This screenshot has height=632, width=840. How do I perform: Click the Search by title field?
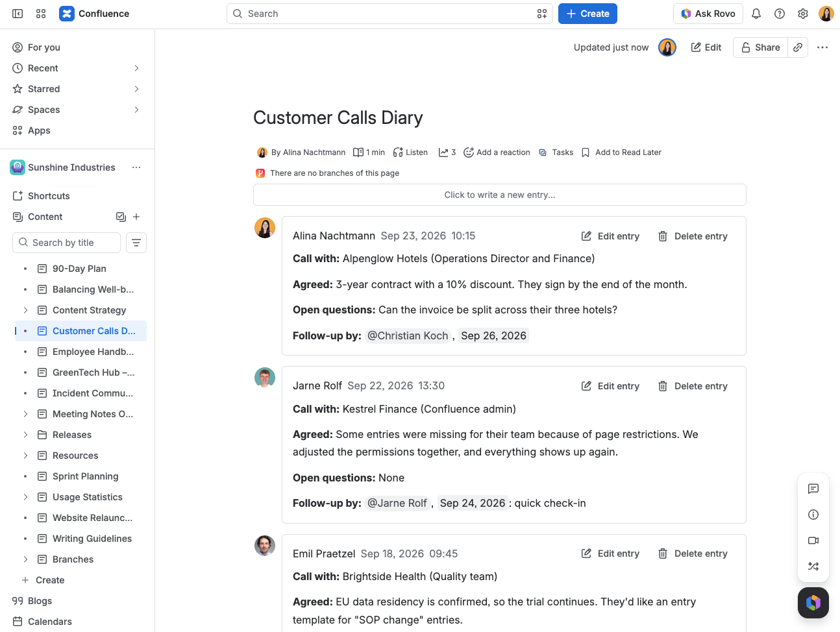click(x=66, y=243)
